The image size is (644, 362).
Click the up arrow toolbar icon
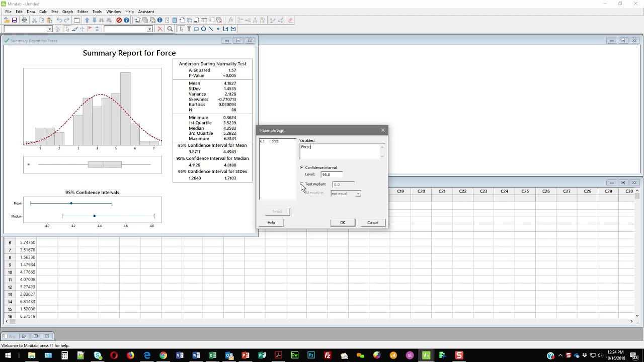87,20
